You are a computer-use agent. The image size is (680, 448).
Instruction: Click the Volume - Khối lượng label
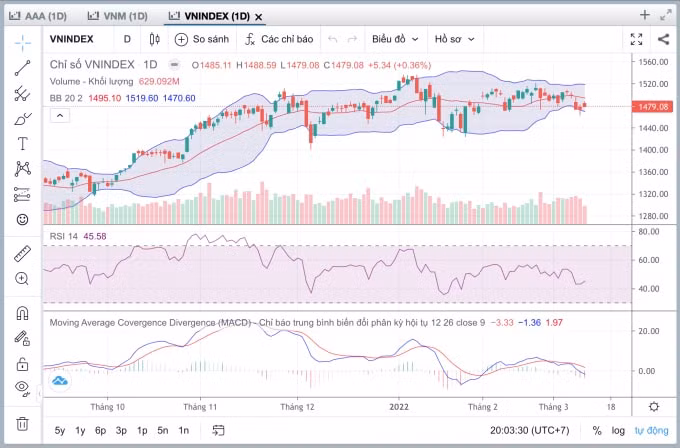click(92, 82)
